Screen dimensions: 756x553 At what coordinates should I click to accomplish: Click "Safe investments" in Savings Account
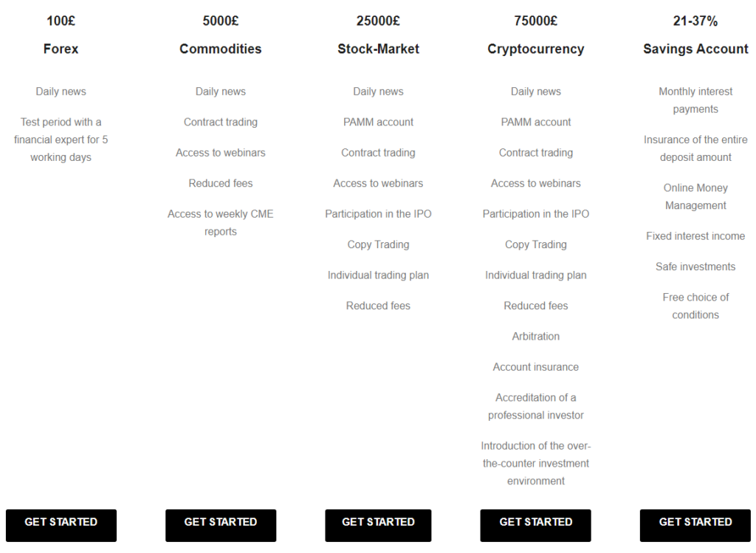tap(695, 267)
